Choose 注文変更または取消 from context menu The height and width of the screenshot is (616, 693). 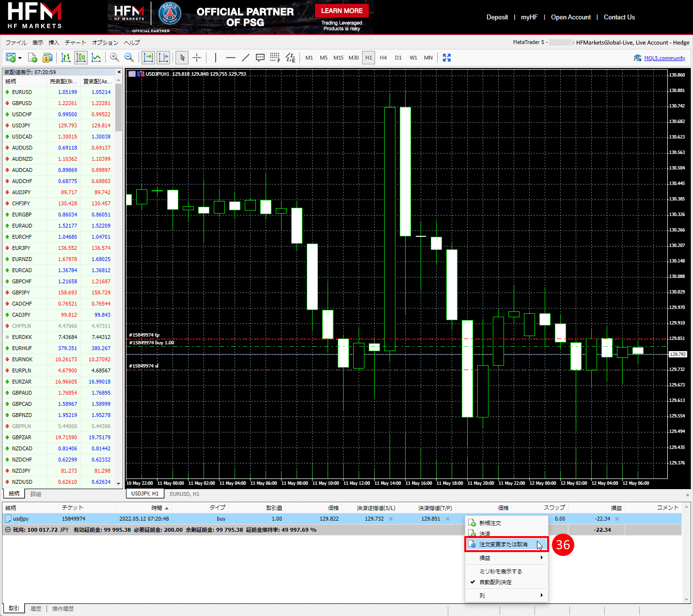coord(503,544)
